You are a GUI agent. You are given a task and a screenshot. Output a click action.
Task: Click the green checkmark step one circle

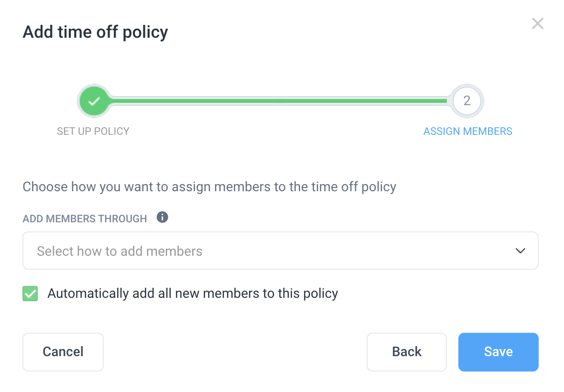coord(94,101)
